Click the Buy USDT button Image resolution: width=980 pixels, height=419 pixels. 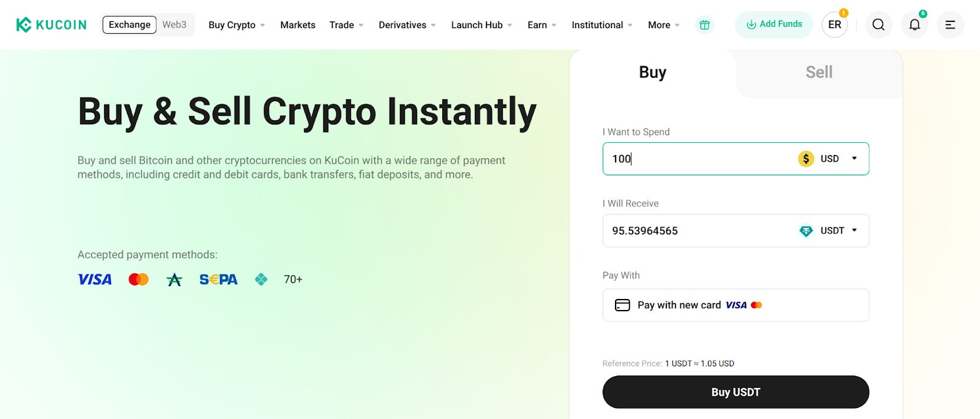click(735, 391)
